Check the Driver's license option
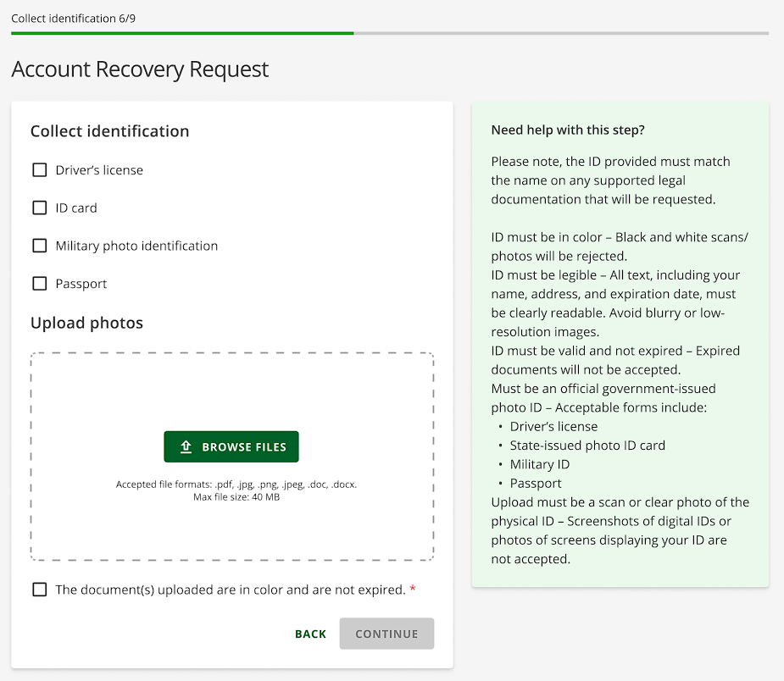Viewport: 784px width, 681px height. click(x=39, y=169)
